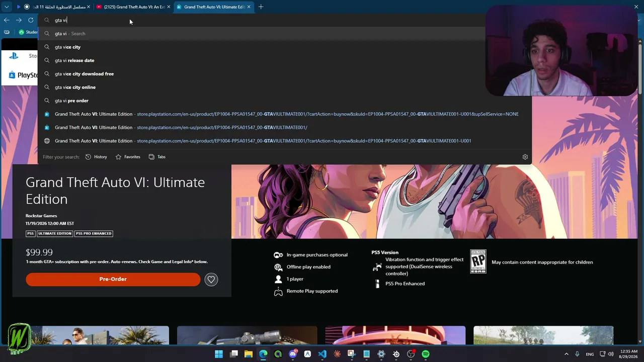Open the Snipping Tool from the taskbar
The image size is (644, 362).
pyautogui.click(x=352, y=354)
